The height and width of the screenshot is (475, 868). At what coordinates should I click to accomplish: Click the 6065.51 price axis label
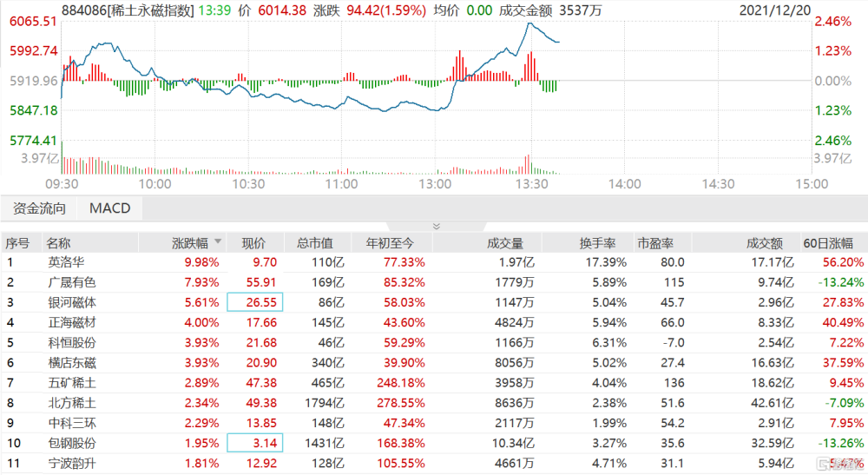click(x=33, y=22)
